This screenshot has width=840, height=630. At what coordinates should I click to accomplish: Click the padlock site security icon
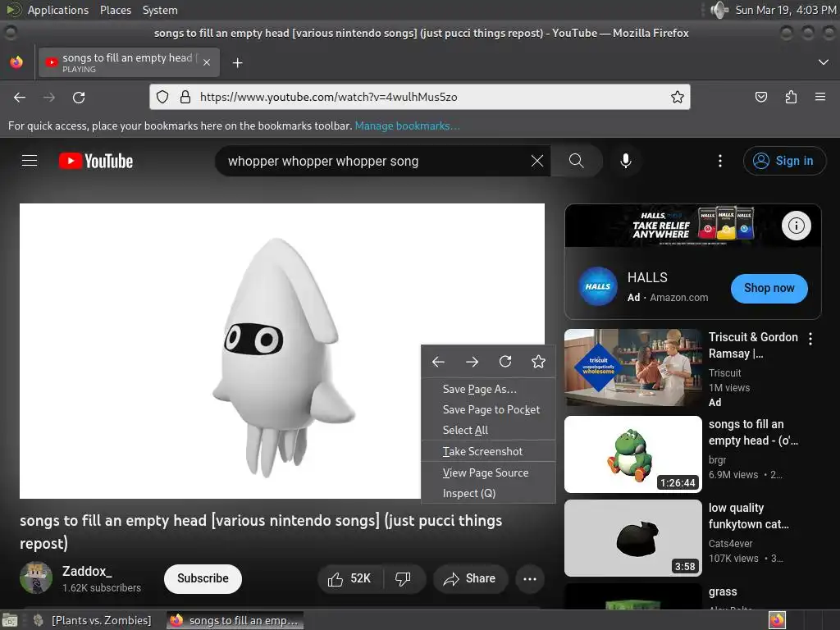pyautogui.click(x=185, y=97)
